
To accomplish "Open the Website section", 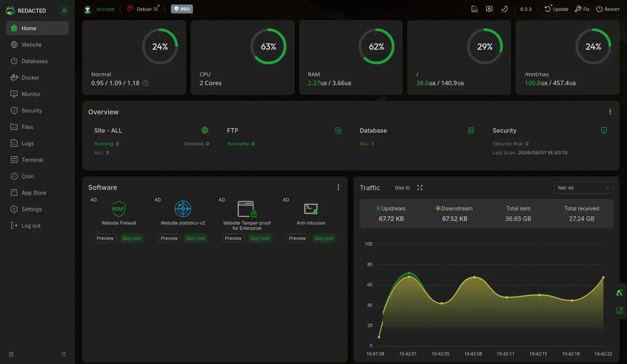I will click(x=37, y=44).
